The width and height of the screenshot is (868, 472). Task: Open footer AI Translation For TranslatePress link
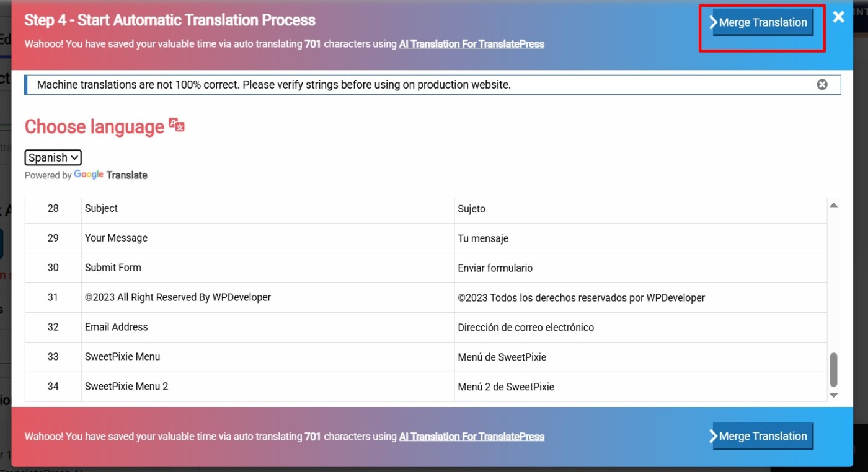coord(471,437)
